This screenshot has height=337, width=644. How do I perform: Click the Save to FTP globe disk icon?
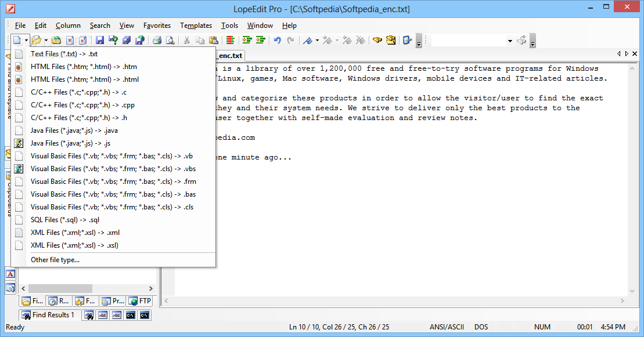click(139, 40)
